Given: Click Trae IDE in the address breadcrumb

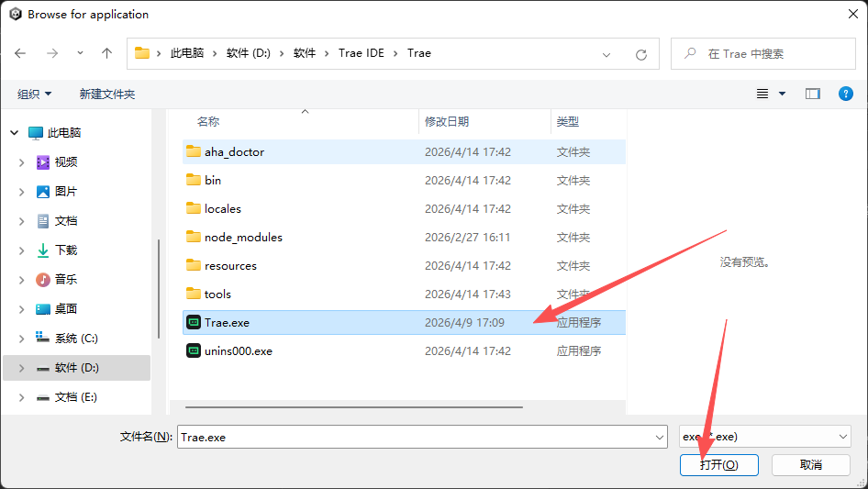Looking at the screenshot, I should click(362, 53).
